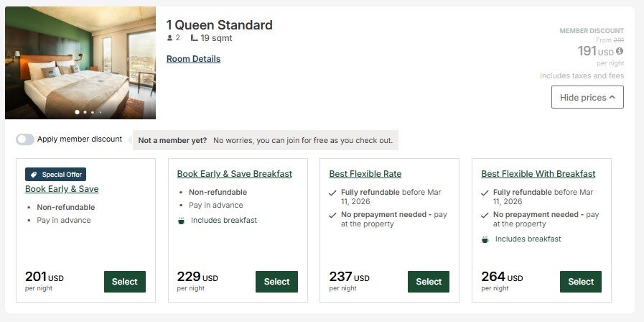Click breakfast cup icon in Best Flexible With Breakfast

[x=485, y=239]
